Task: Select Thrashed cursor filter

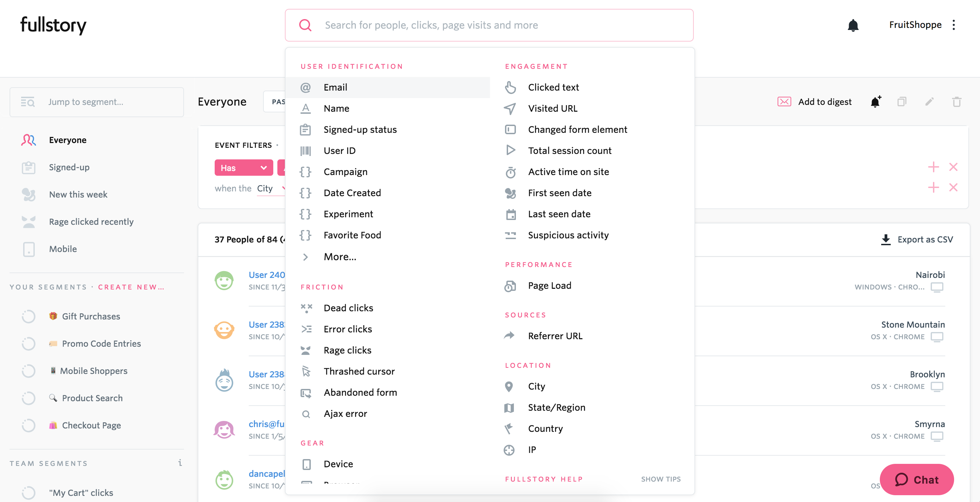Action: (x=388, y=371)
